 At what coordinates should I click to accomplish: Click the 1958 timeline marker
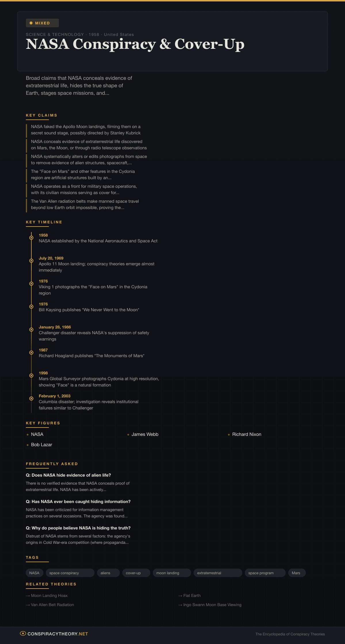(x=31, y=238)
